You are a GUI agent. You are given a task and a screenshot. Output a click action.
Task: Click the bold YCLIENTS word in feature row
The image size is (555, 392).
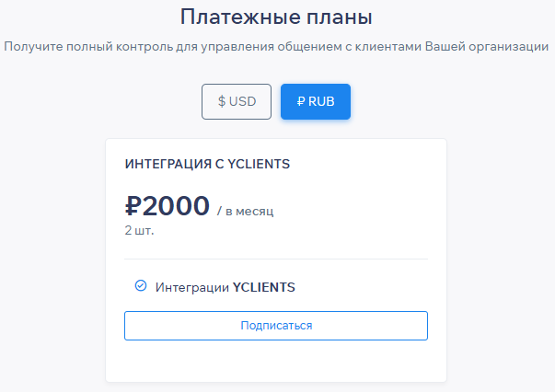tap(264, 287)
